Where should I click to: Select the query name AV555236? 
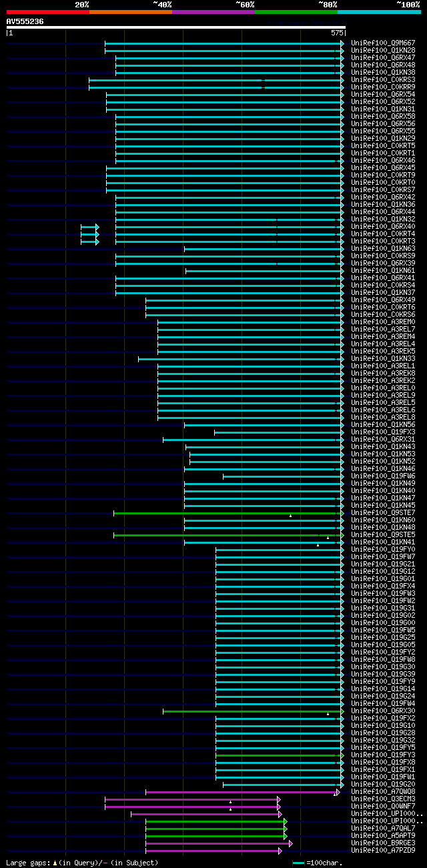(x=25, y=21)
